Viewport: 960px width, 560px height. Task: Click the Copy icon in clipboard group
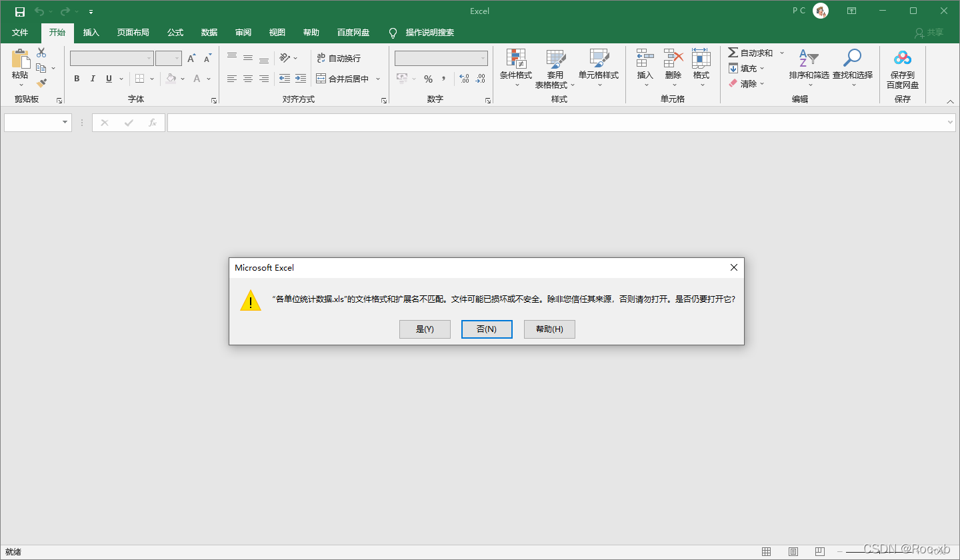pos(41,68)
